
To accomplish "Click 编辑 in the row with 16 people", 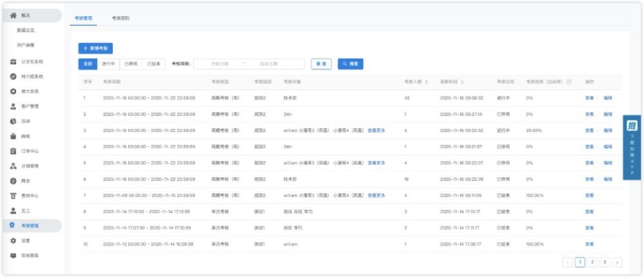I will (608, 179).
